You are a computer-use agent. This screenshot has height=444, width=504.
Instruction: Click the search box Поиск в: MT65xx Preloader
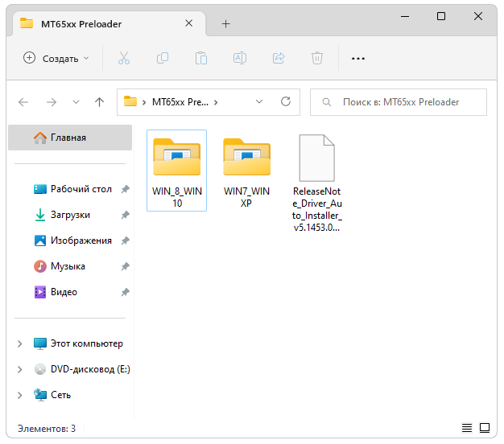399,102
